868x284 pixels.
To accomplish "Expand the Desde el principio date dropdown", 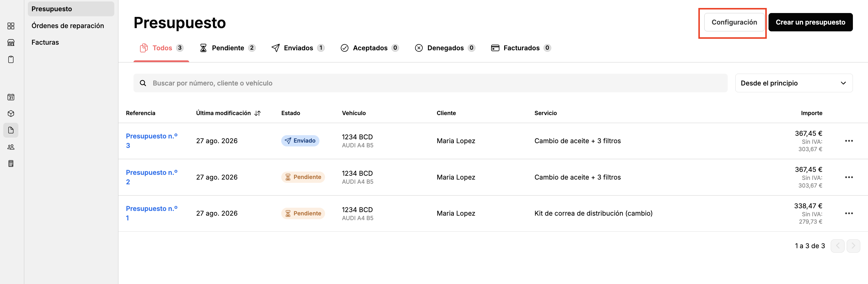I will coord(793,83).
